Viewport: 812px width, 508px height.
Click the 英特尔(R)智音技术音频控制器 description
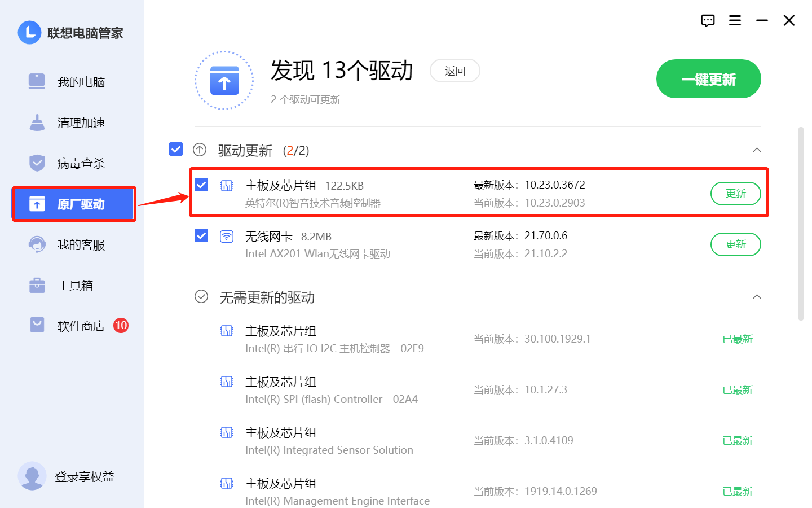313,203
